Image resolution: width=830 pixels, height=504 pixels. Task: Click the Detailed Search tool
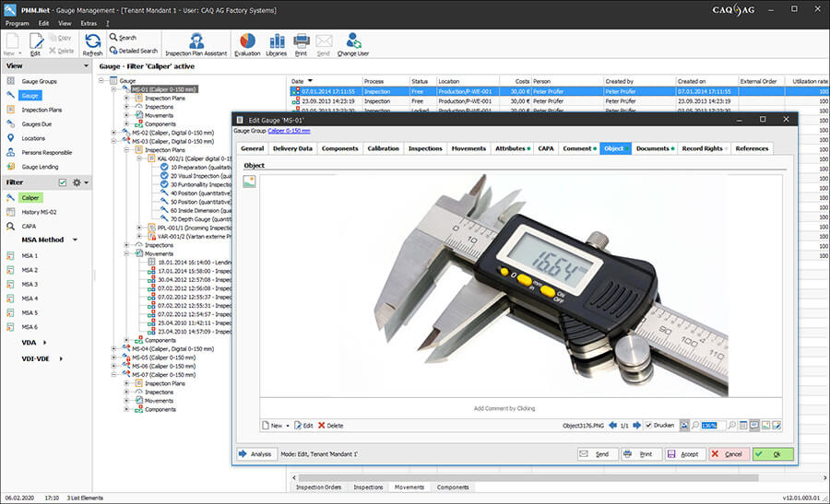click(134, 51)
